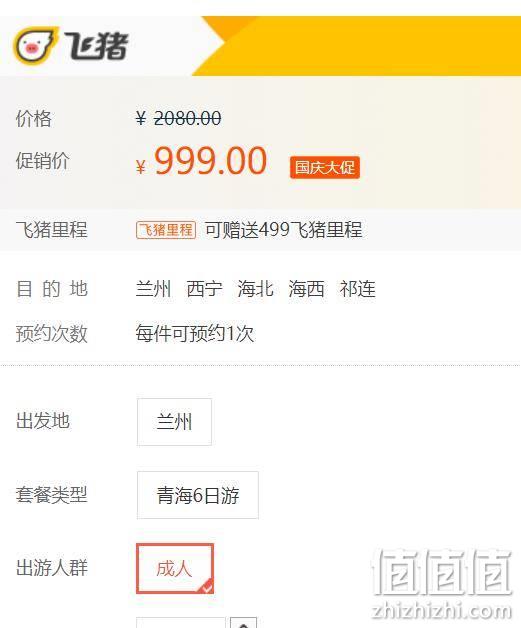
Task: Open the 西宁 destination link
Action: point(205,289)
